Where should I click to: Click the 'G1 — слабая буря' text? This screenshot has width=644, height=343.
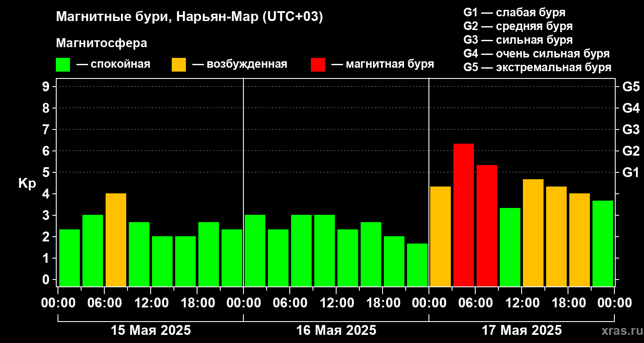514,12
